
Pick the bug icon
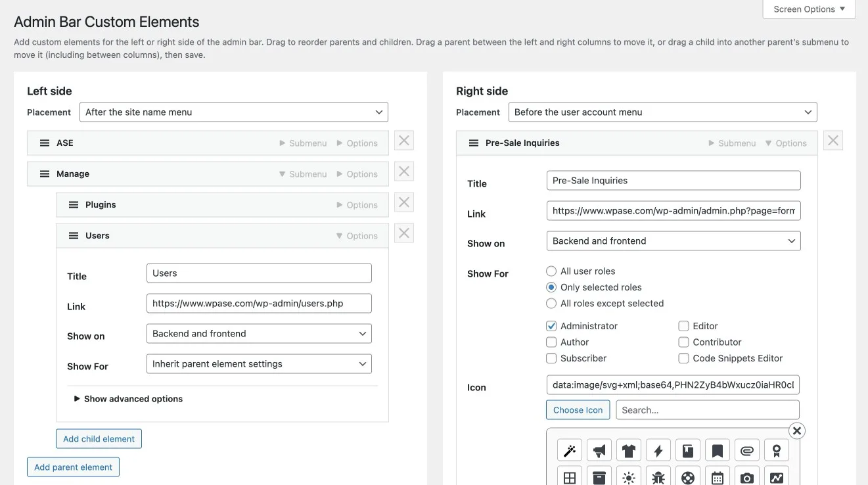[x=658, y=478]
